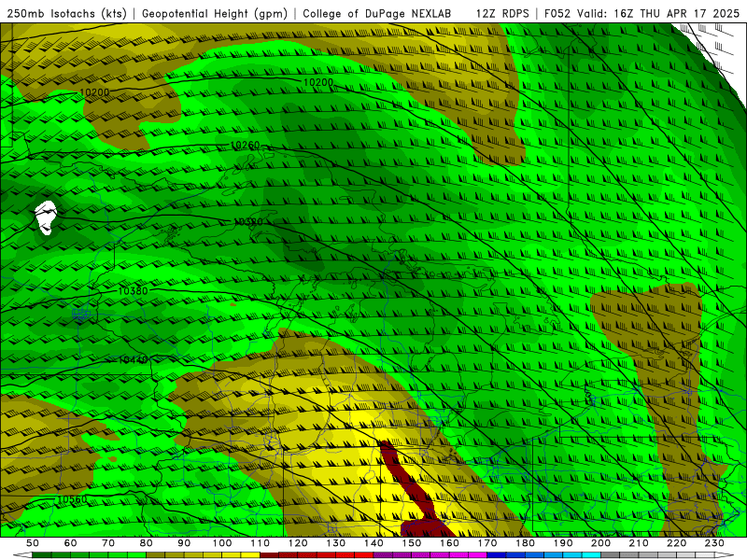This screenshot has width=747, height=560.
Task: Click the '12Z RDPS' model run label
Action: pos(502,13)
